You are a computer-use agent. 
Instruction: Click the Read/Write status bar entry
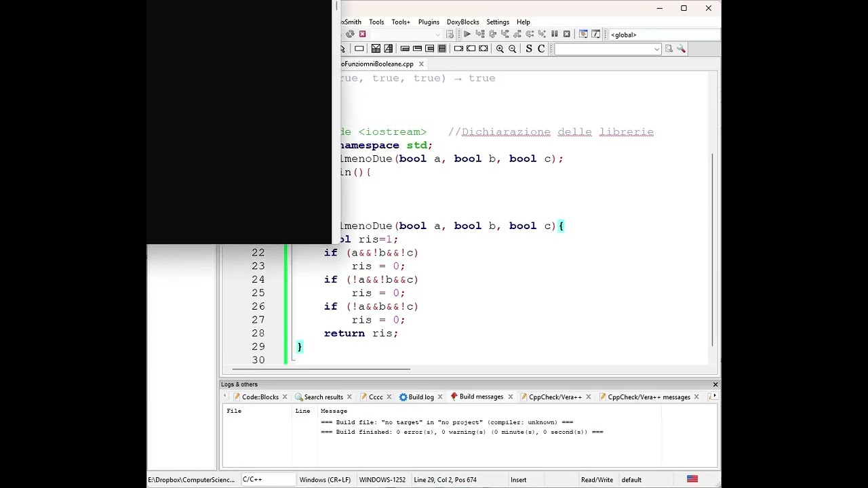tap(597, 480)
